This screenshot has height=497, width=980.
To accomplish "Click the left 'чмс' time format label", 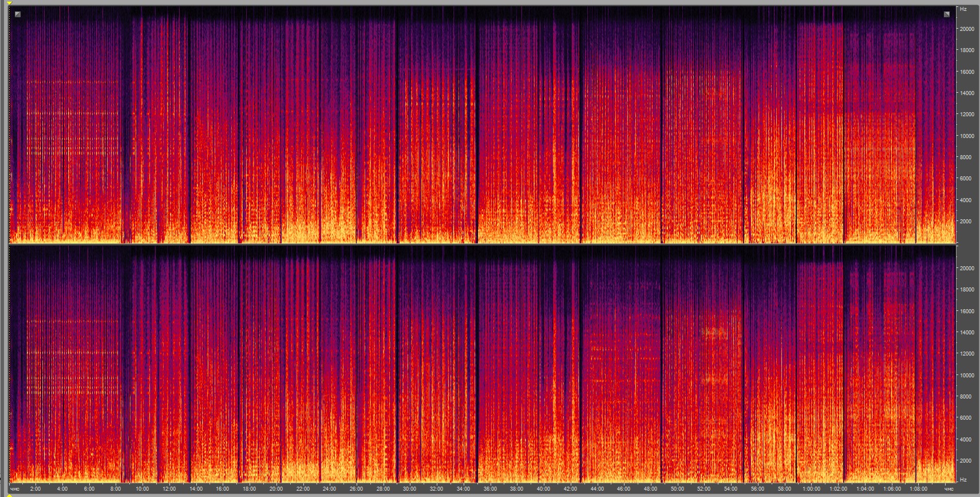I will 14,489.
